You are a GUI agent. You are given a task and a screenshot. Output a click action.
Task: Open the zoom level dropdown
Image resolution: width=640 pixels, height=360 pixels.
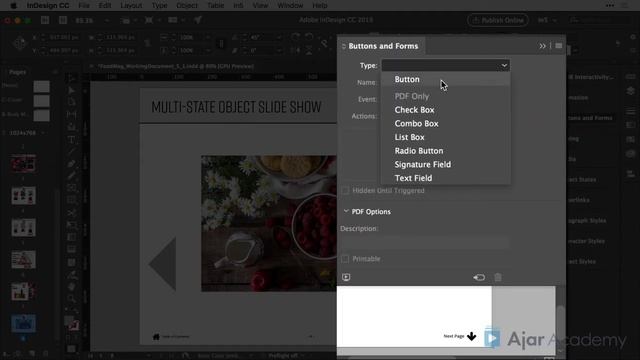(107, 20)
